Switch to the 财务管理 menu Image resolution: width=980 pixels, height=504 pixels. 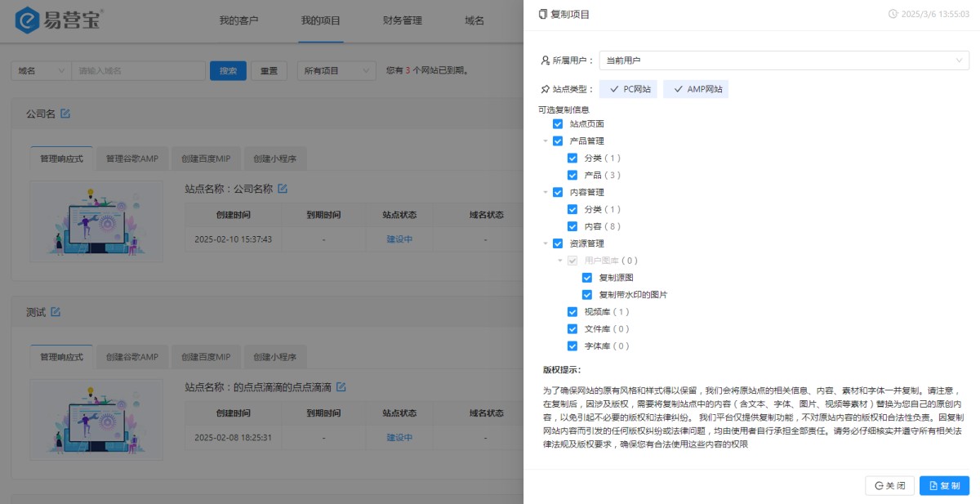click(403, 20)
